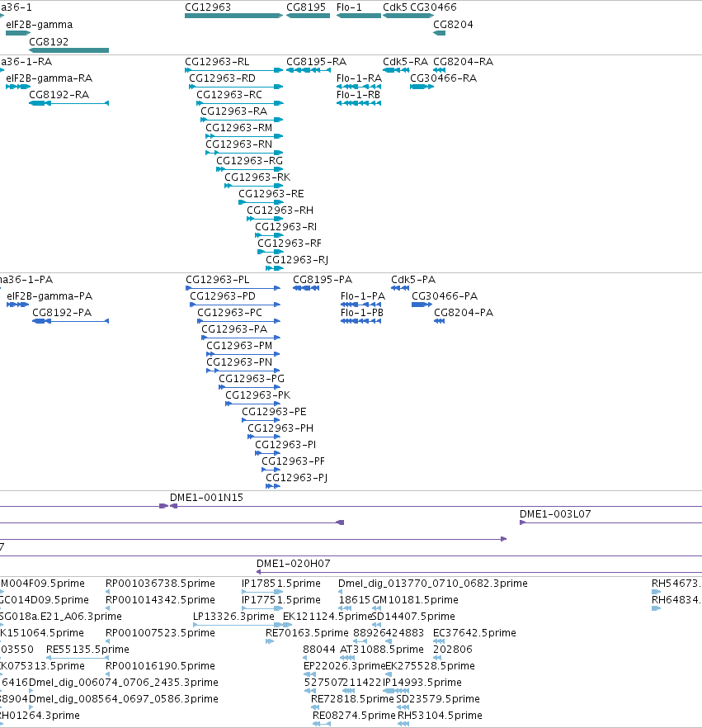Open the CG12963-PN protein label
The image size is (702, 728).
(239, 362)
